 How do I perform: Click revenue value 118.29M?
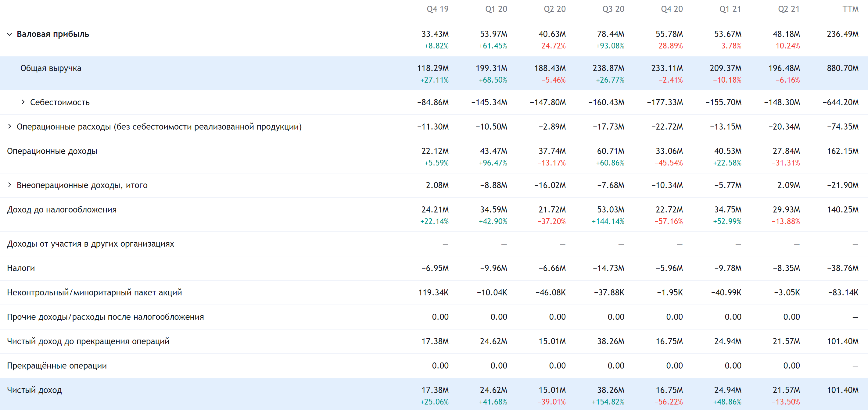(433, 68)
